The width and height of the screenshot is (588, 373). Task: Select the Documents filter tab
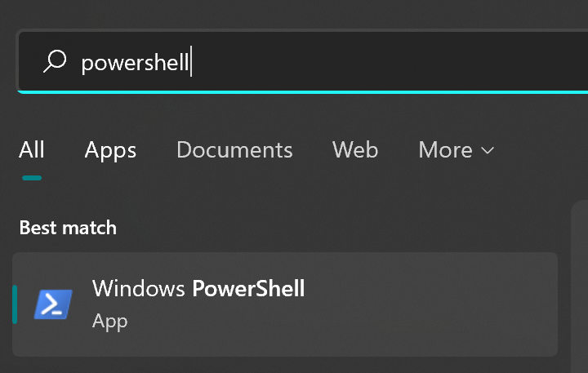(x=234, y=150)
